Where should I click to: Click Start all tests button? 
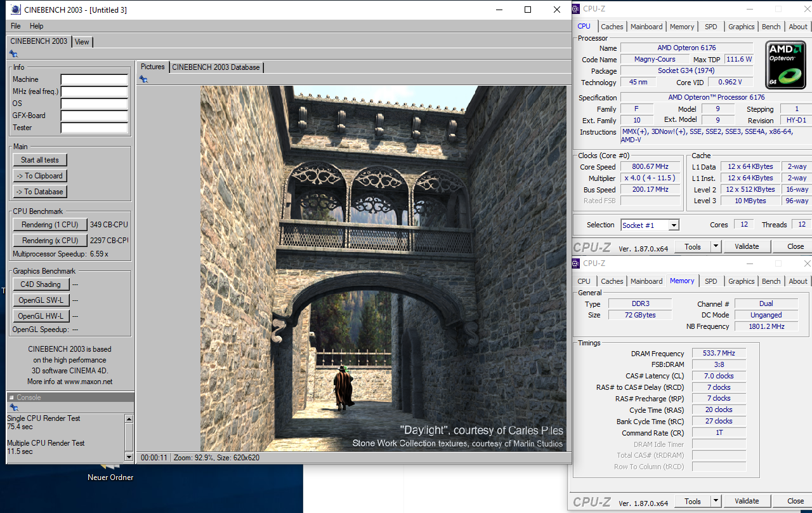pyautogui.click(x=40, y=160)
